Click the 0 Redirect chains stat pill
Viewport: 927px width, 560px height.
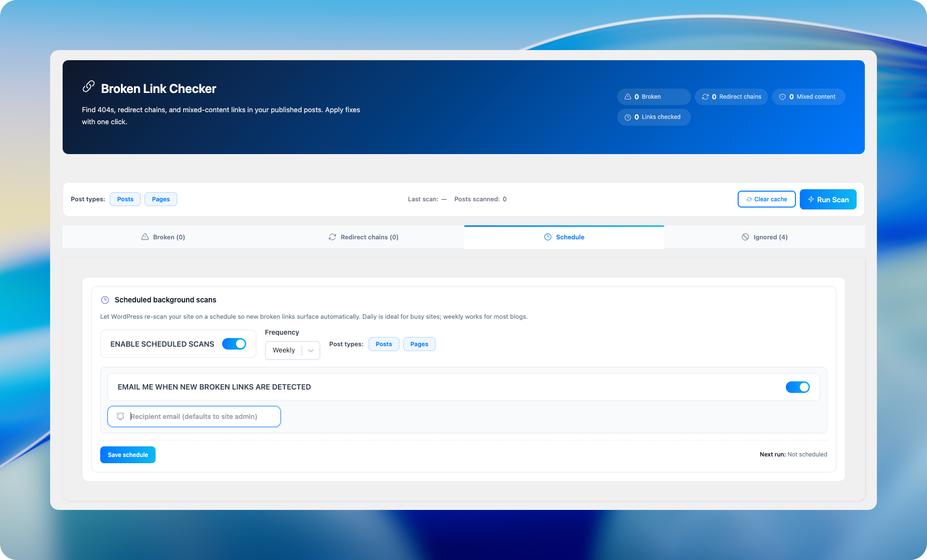[x=731, y=97]
